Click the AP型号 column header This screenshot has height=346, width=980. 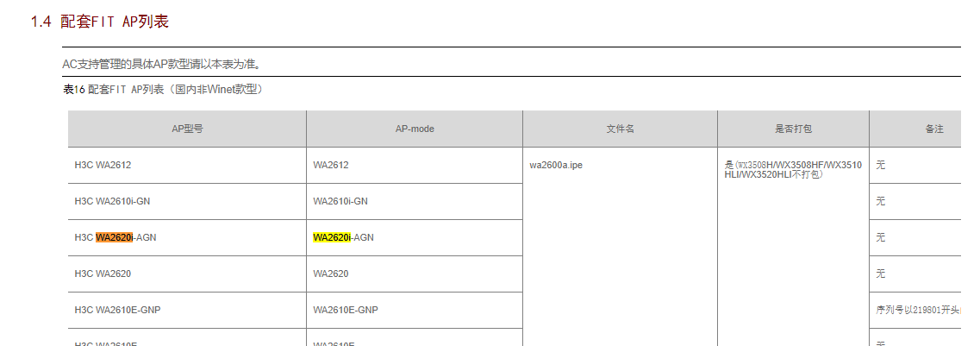[188, 129]
